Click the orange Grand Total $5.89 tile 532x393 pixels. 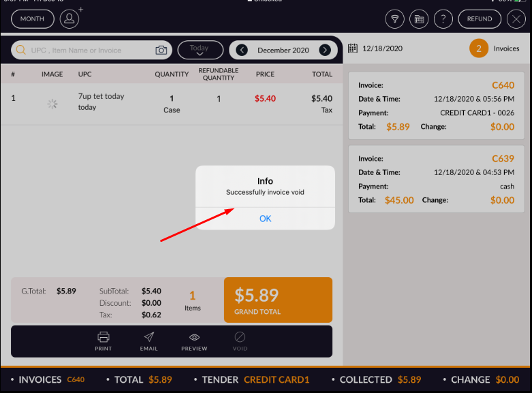(x=278, y=300)
